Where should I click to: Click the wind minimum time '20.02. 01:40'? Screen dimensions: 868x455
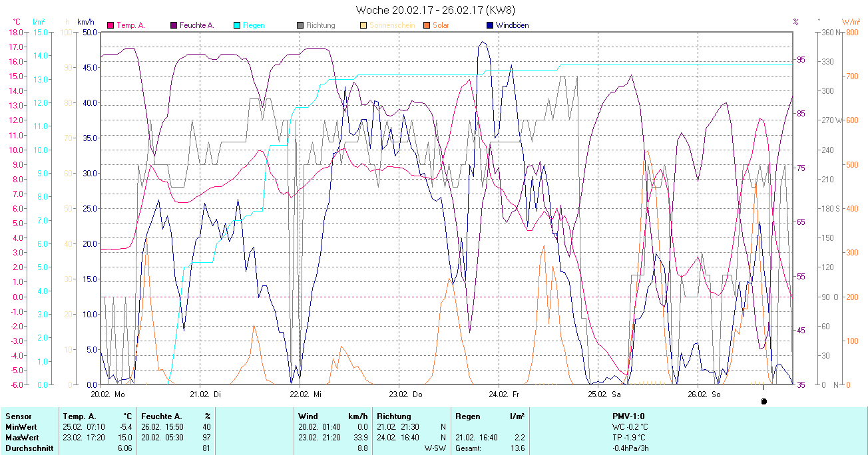(x=318, y=426)
